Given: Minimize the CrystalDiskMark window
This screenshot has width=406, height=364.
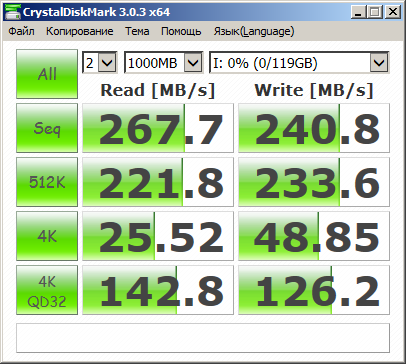Looking at the screenshot, I should click(359, 12).
